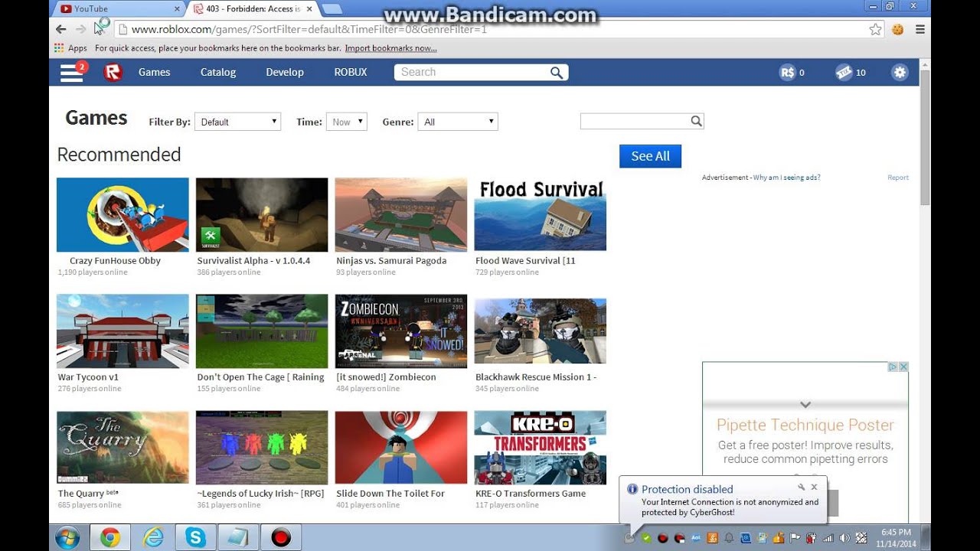Click the Roblox logo home icon
The width and height of the screenshot is (980, 551).
(x=113, y=72)
